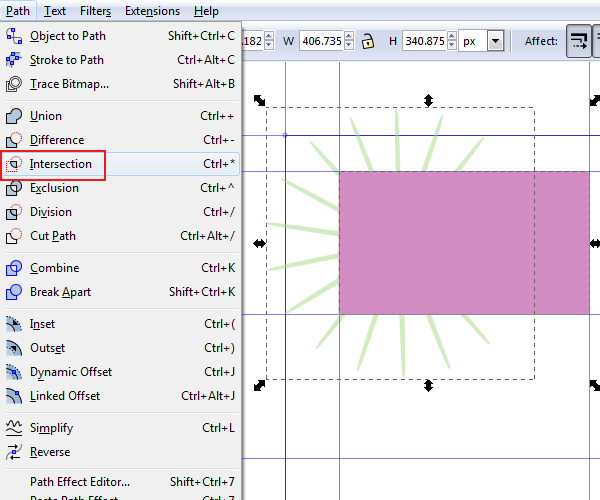Toggle the Affect stroke width scaling button

click(x=579, y=41)
